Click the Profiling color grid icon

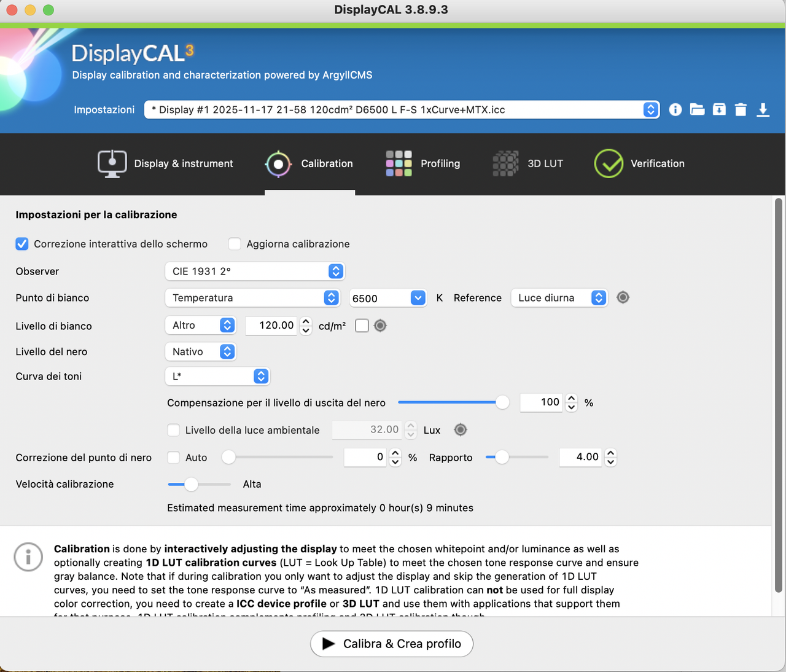[x=399, y=163]
